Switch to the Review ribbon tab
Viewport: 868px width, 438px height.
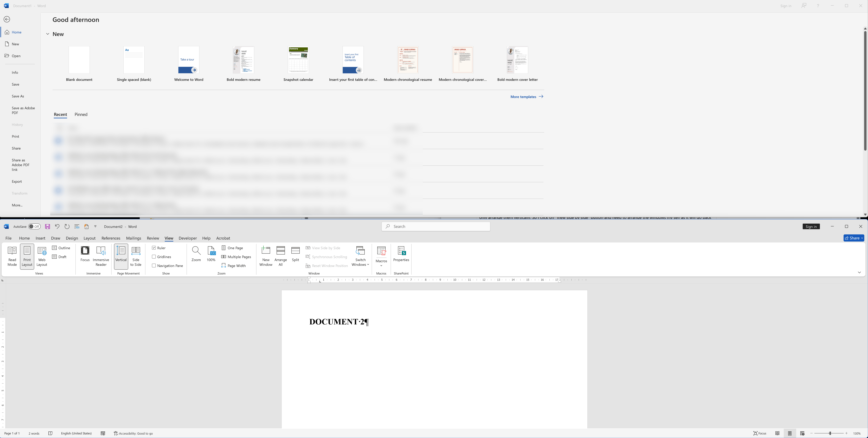153,238
